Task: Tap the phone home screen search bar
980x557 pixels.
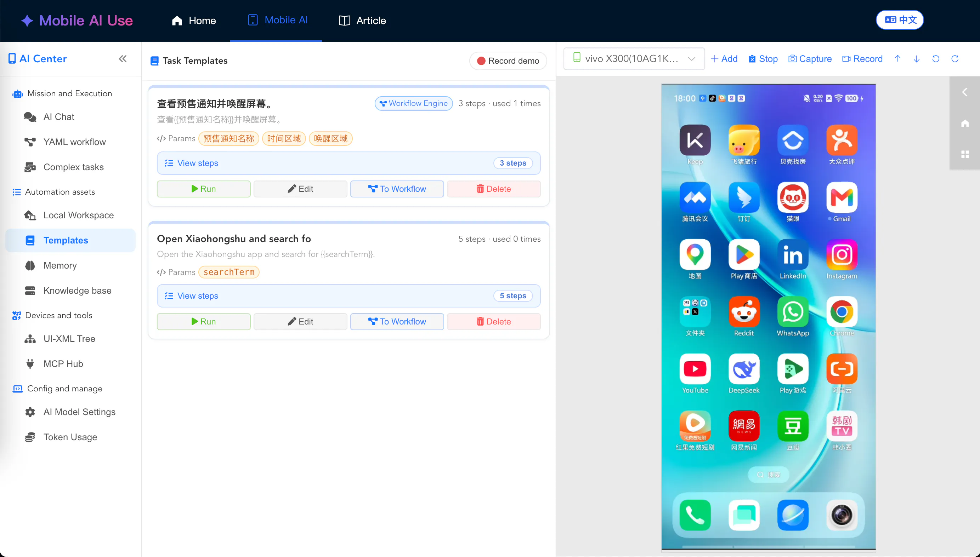Action: tap(768, 474)
